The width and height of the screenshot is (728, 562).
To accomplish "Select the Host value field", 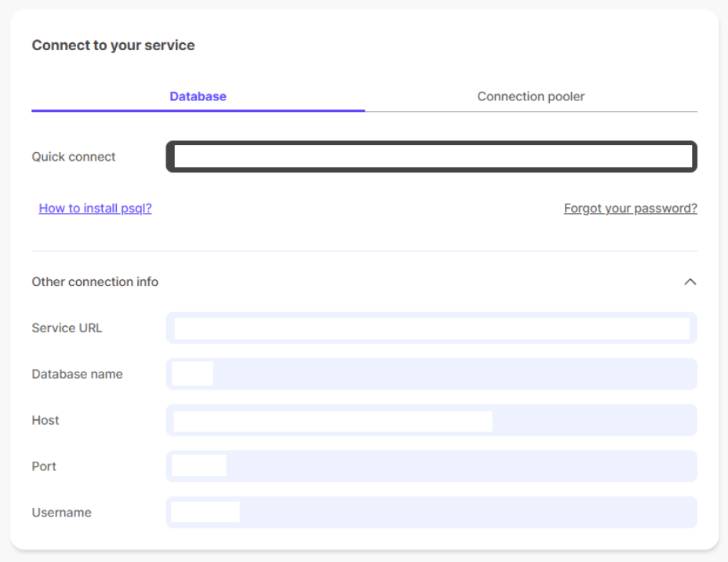I will click(431, 421).
